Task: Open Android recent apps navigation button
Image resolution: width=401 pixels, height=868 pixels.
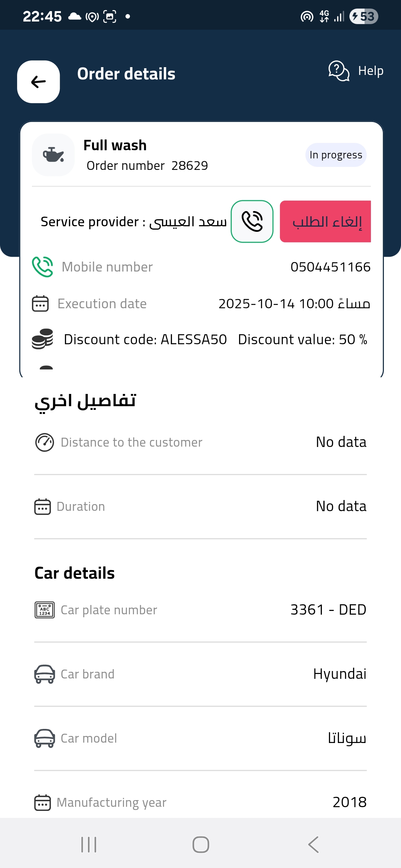Action: (89, 845)
